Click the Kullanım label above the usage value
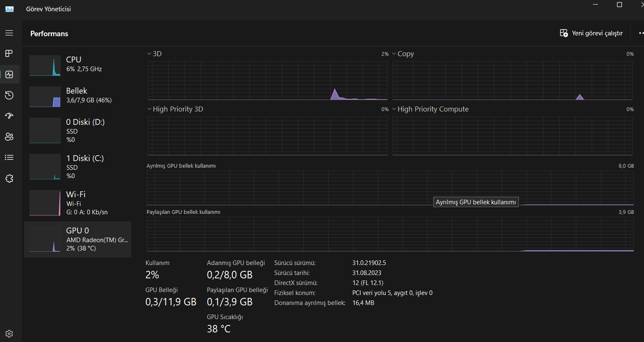The image size is (644, 342). click(157, 263)
